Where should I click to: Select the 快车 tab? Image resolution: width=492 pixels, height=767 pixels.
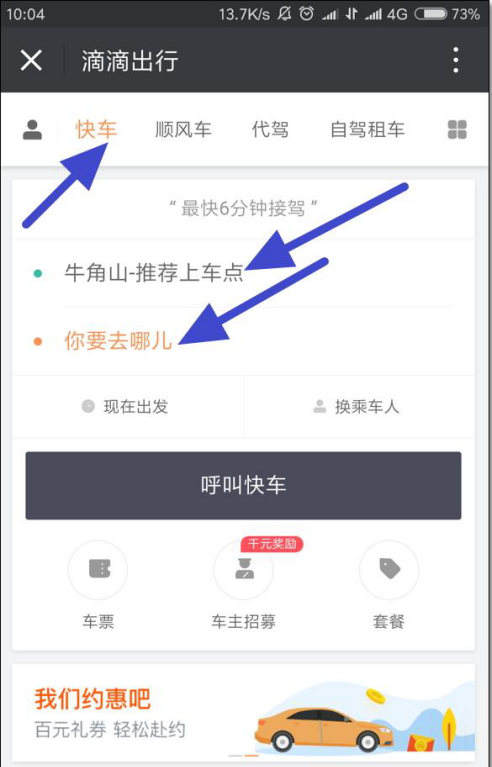coord(96,130)
